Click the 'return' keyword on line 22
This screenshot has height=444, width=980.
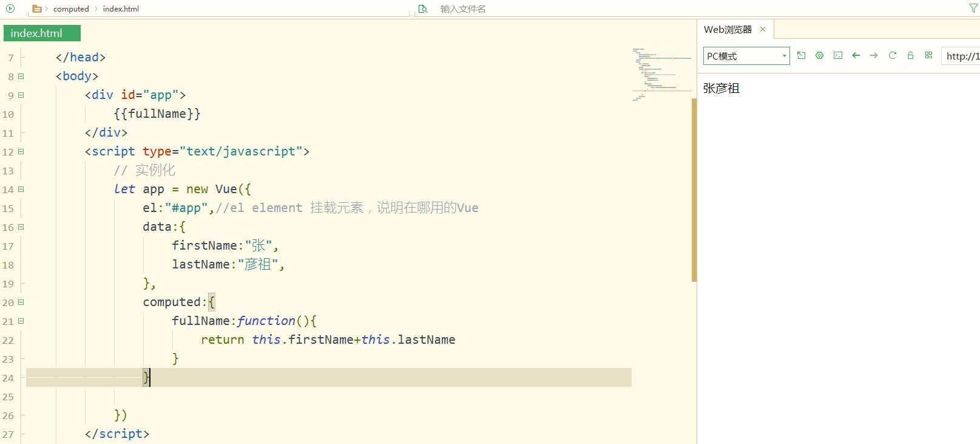(x=223, y=340)
